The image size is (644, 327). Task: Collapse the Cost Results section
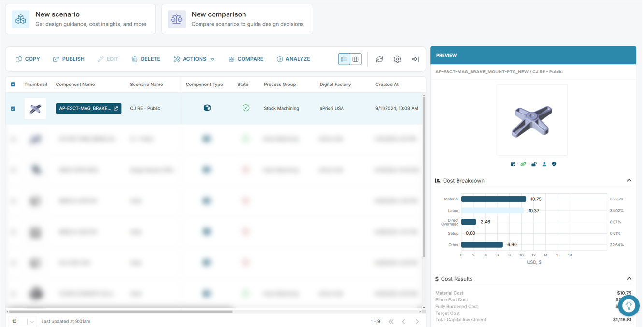629,279
